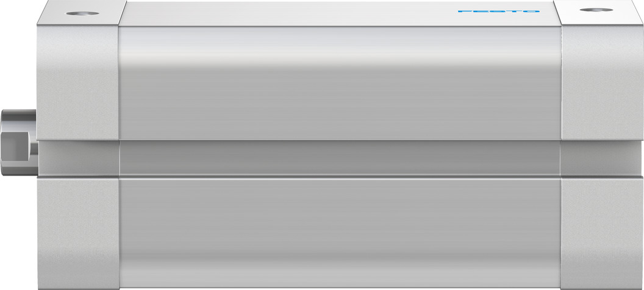The image size is (644, 290).
Task: Click the lower front surface of cylinder barrel
Action: coord(340,233)
